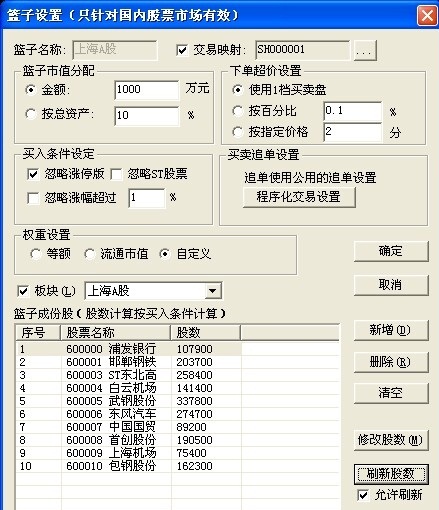Open the browse button next to SH000001
439x510 pixels.
tap(365, 50)
